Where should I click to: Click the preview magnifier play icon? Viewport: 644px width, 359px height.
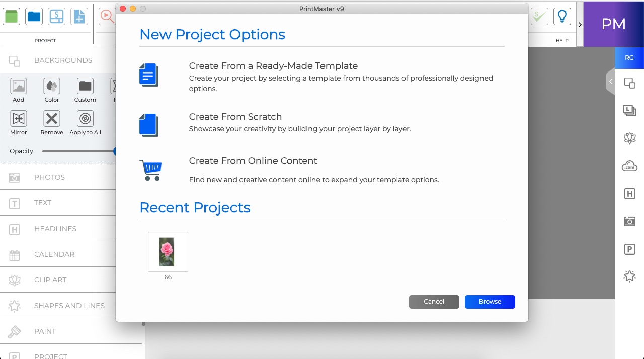pyautogui.click(x=107, y=16)
